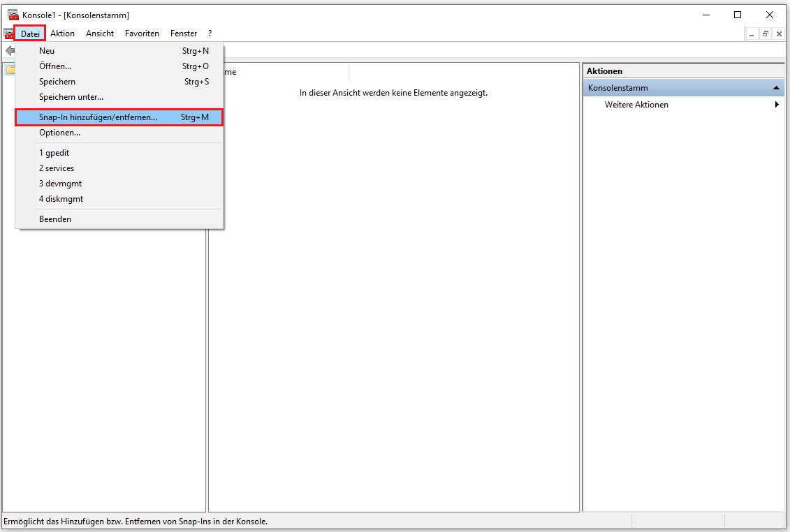Open the Aktion menu

pos(62,34)
